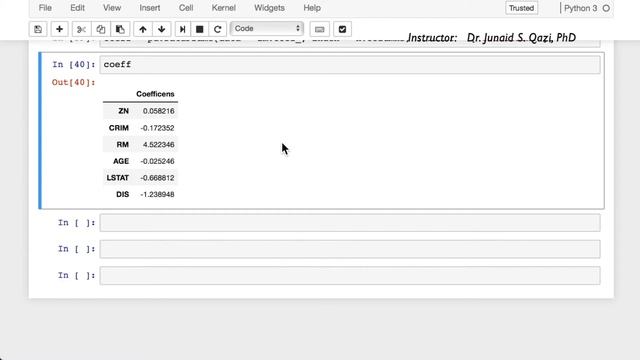Viewport: 640px width, 360px height.
Task: Open the Kernel menu
Action: (x=224, y=8)
